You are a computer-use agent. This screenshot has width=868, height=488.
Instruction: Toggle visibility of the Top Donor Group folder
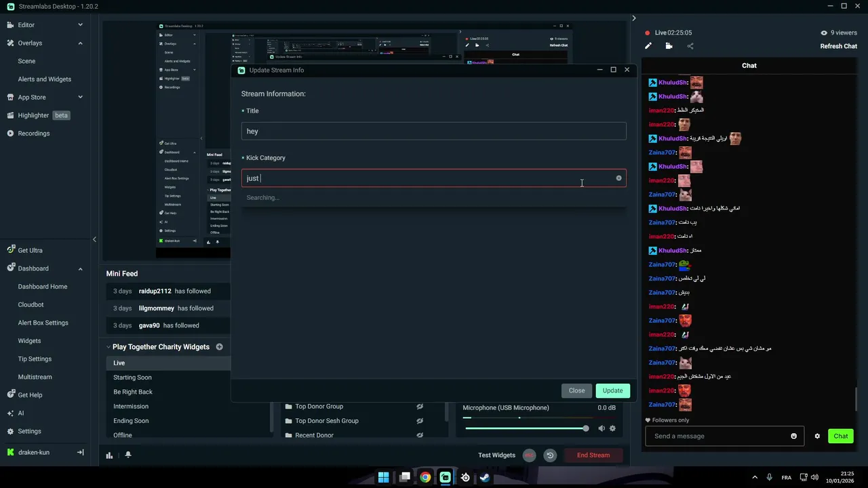coord(420,407)
